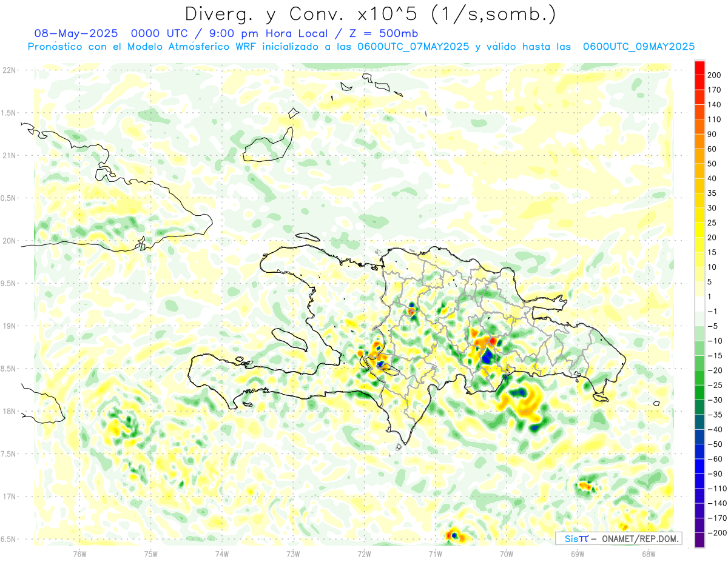Click the colorbar value '50'
This screenshot has height=562, width=728.
[712, 164]
